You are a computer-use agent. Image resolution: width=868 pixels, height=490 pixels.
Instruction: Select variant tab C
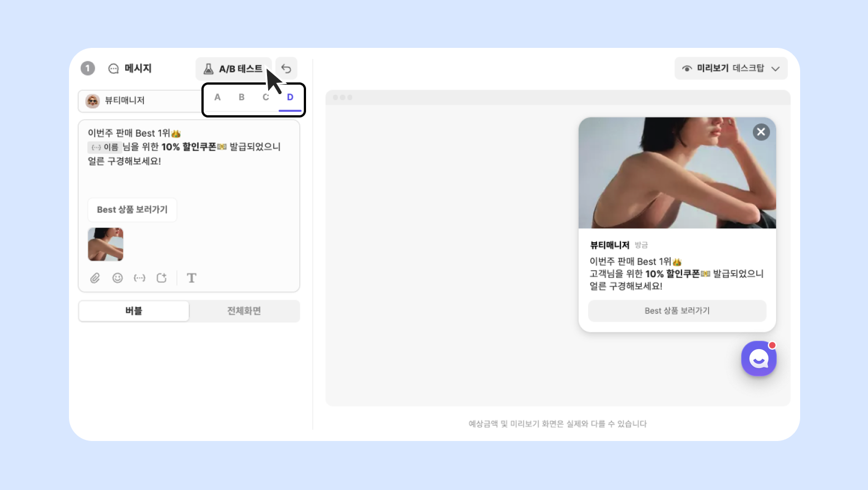[x=266, y=97]
